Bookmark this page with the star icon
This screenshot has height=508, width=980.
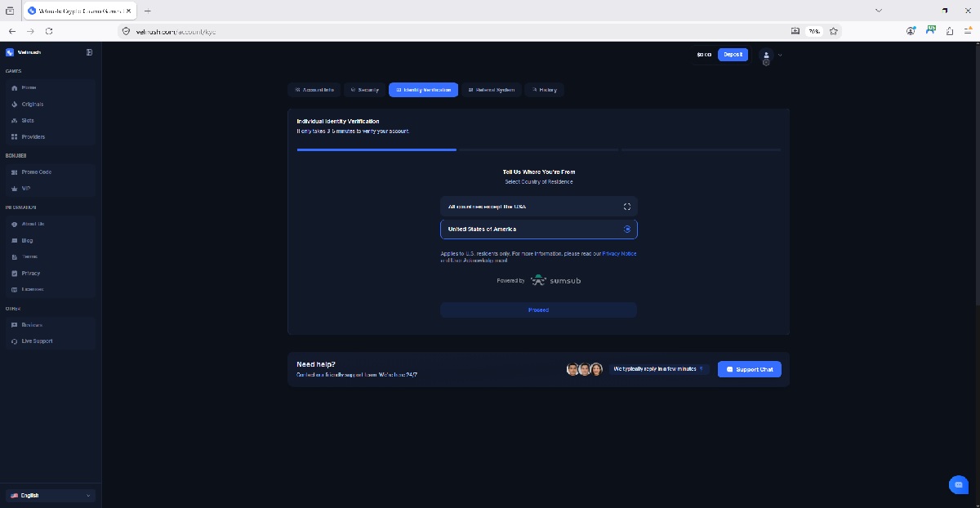[x=834, y=31]
